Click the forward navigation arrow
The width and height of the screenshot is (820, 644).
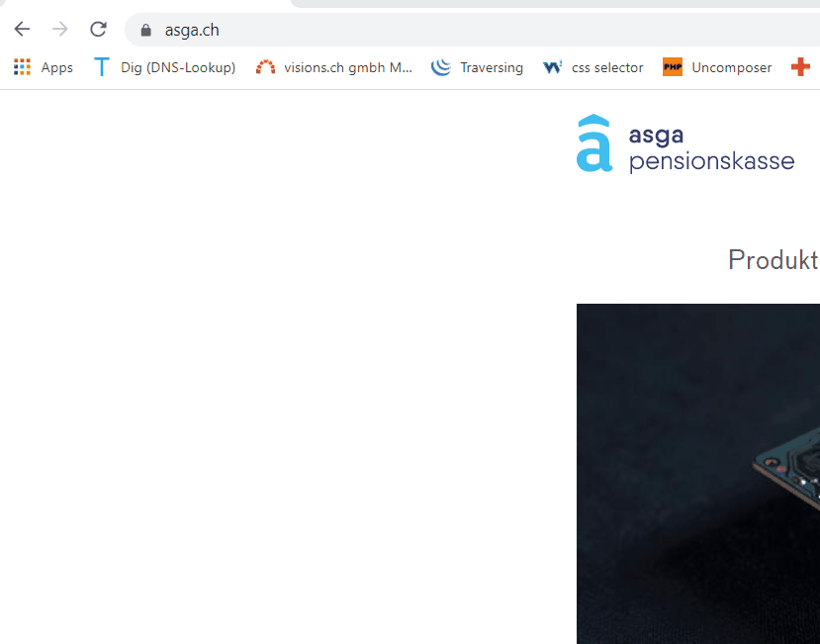tap(60, 30)
